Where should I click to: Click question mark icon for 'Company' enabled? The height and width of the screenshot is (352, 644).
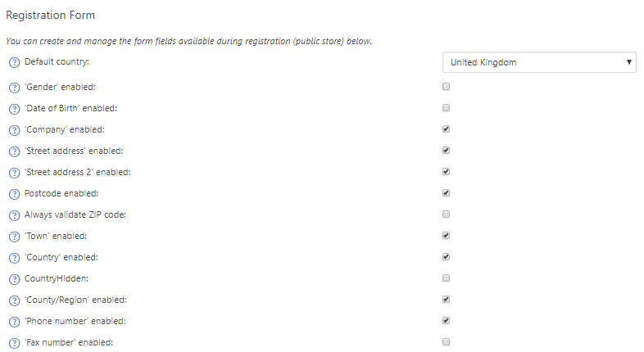15,130
